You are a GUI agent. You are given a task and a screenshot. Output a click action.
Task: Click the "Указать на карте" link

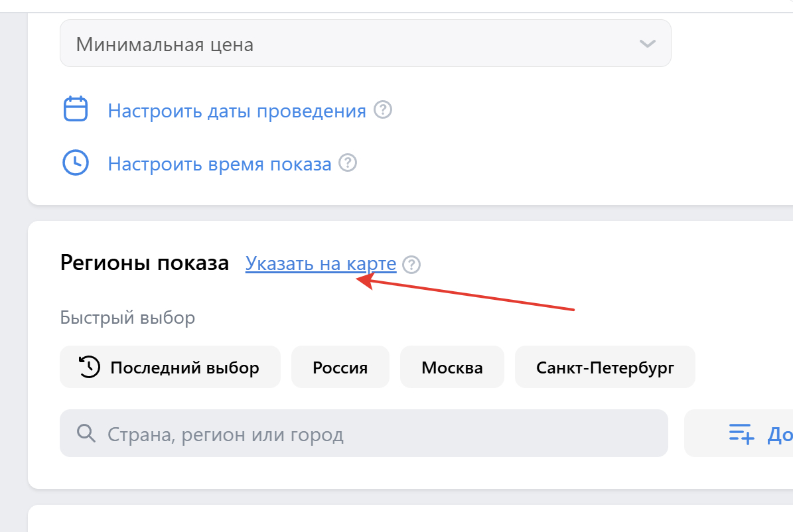pyautogui.click(x=321, y=264)
